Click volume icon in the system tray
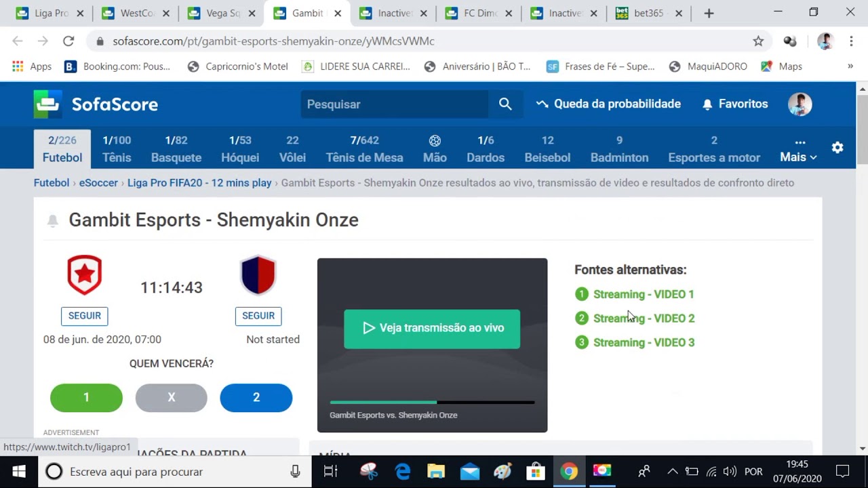Screen dimensions: 868x488 (x=730, y=472)
